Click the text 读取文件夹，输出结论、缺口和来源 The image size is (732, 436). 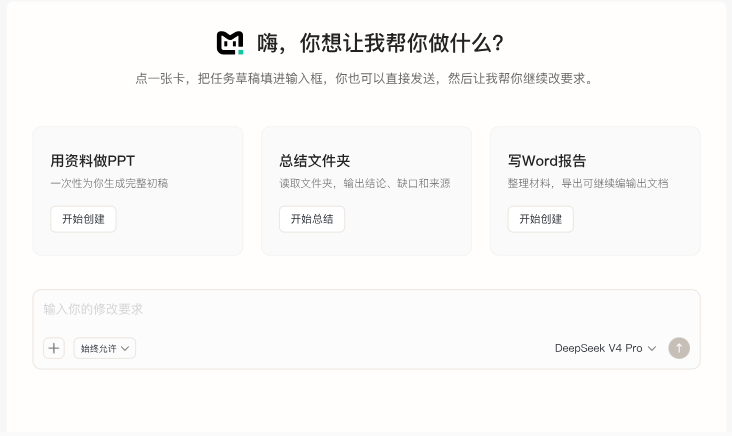(365, 183)
